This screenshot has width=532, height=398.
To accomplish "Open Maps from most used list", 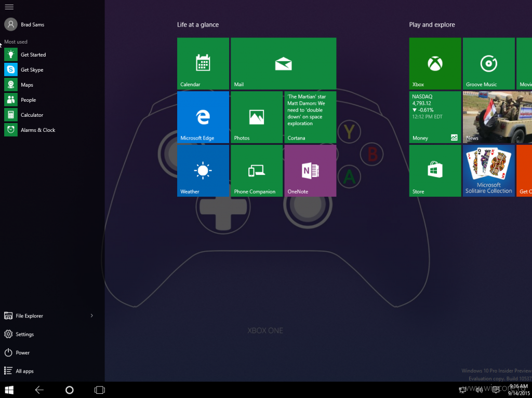I will (x=19, y=85).
